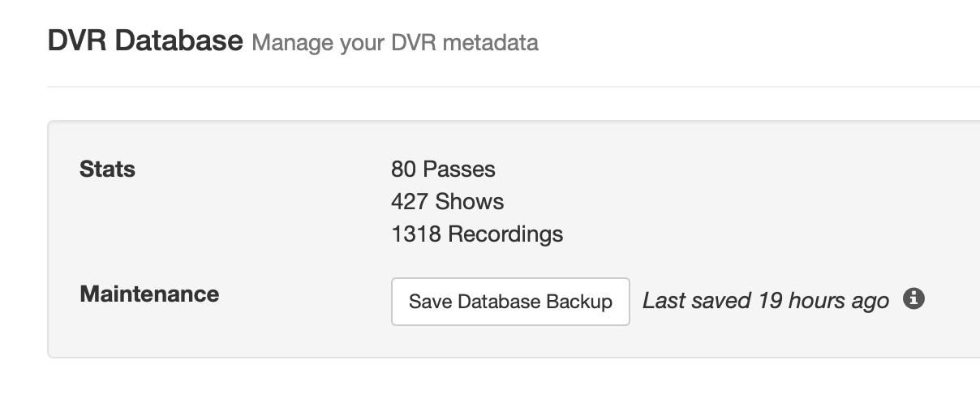Select the word Shows in the stats
This screenshot has height=399, width=980.
470,202
